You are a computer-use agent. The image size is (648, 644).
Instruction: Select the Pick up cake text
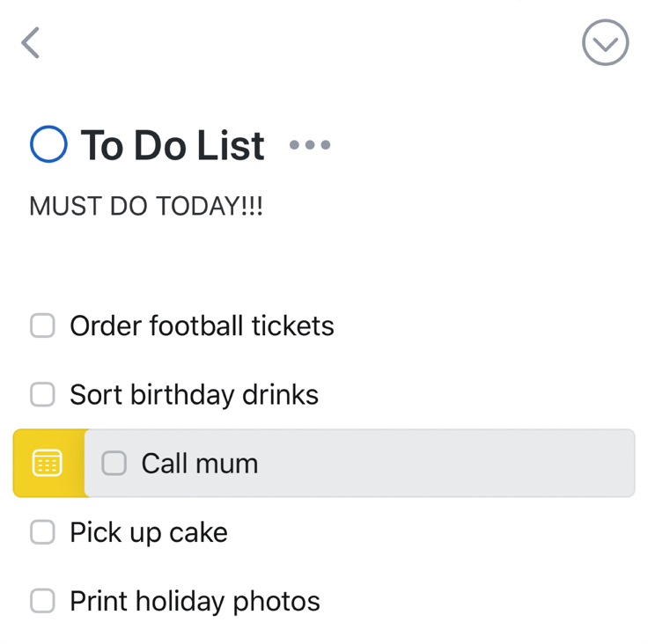click(149, 532)
